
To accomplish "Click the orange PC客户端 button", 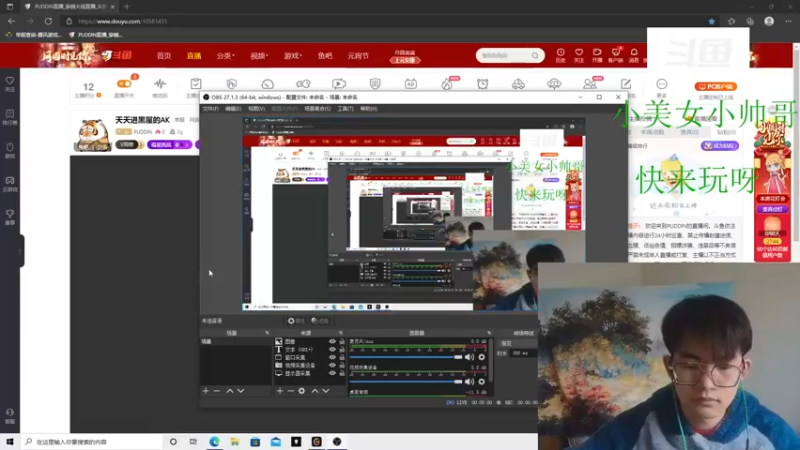I will (x=716, y=87).
